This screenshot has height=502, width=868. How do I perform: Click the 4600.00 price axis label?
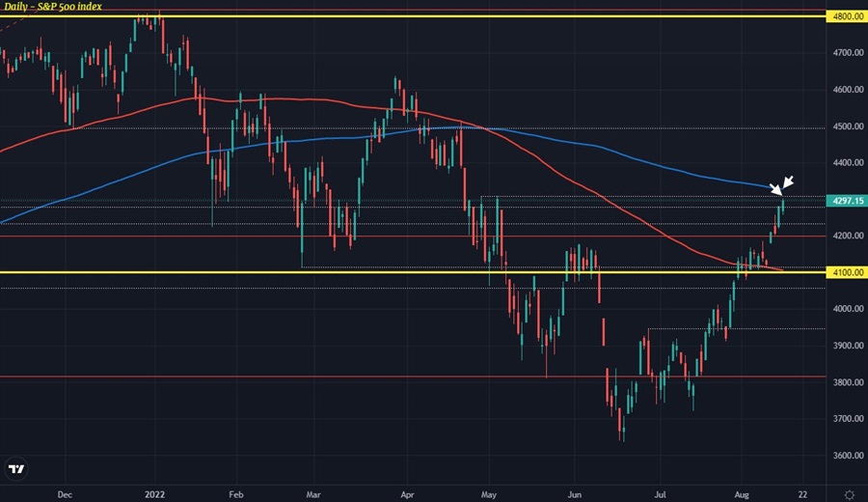pos(848,89)
